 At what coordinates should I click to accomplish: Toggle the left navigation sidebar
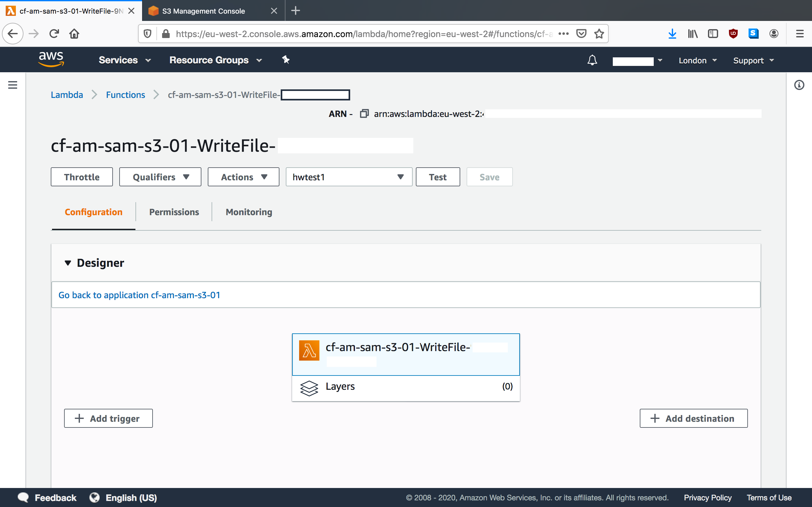click(12, 85)
